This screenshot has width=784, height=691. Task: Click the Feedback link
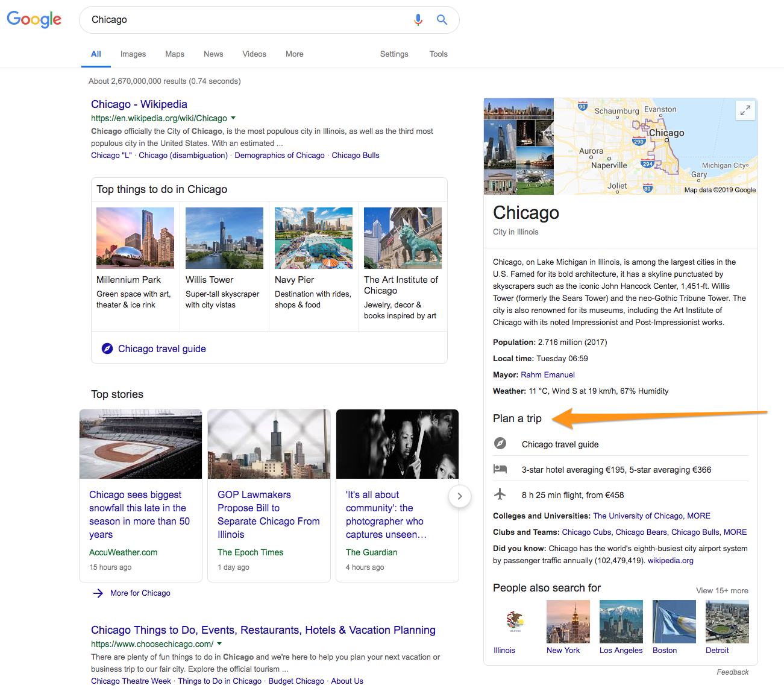point(733,672)
